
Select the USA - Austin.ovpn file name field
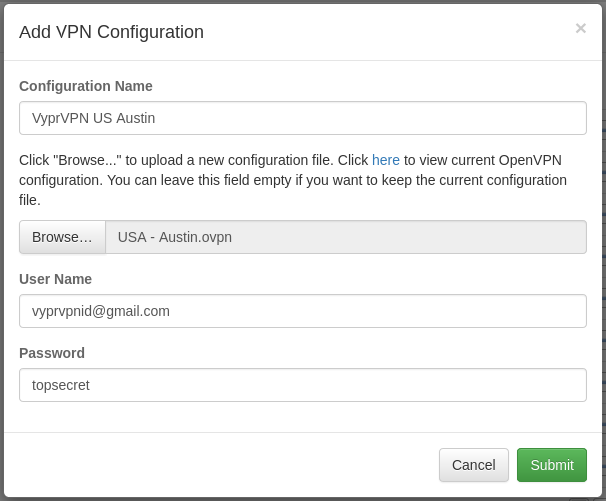[x=345, y=237]
